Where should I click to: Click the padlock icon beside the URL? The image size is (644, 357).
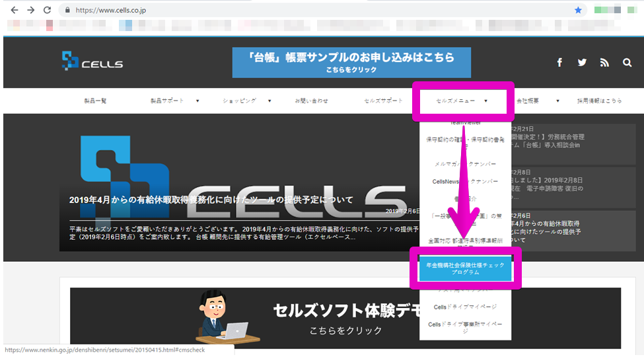click(68, 10)
